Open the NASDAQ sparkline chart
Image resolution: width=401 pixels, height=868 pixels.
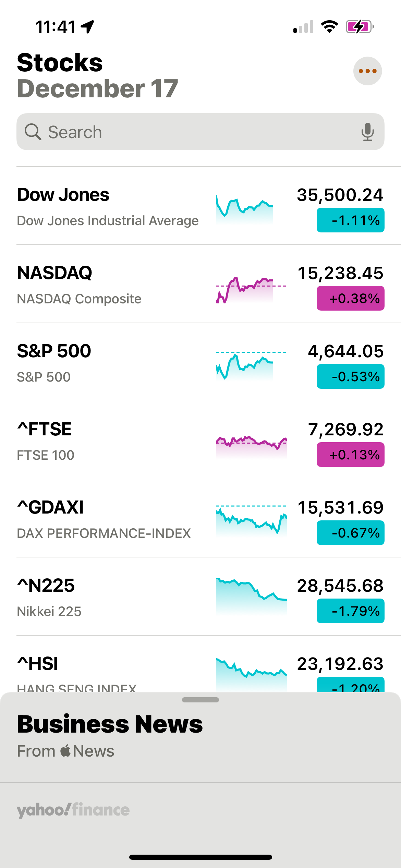[251, 290]
